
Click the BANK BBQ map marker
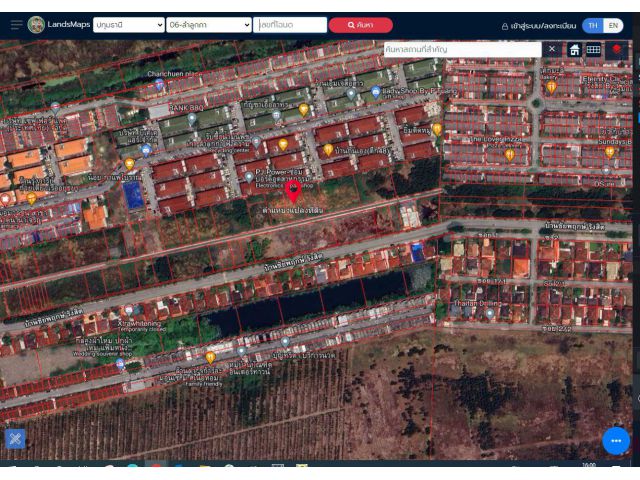coord(192,119)
